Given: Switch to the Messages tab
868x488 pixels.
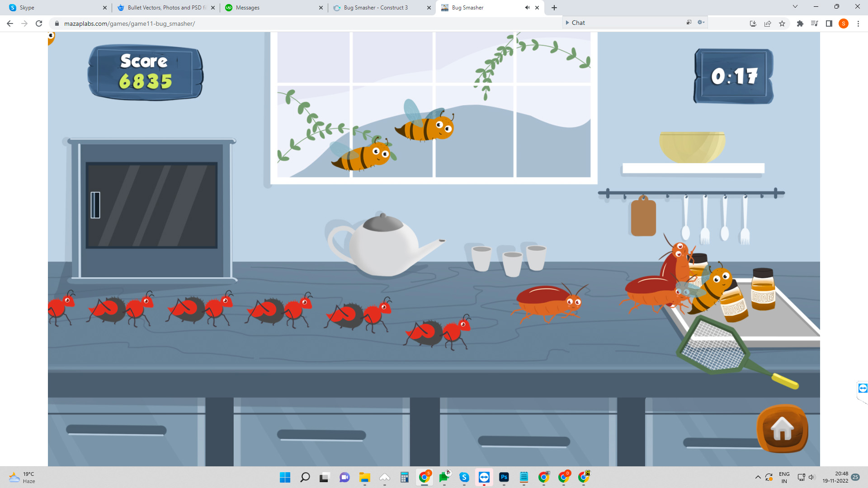Looking at the screenshot, I should pyautogui.click(x=248, y=8).
